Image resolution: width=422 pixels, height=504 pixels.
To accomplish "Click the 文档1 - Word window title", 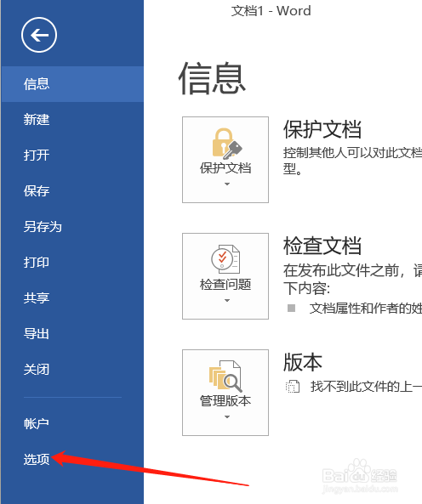I will (271, 11).
